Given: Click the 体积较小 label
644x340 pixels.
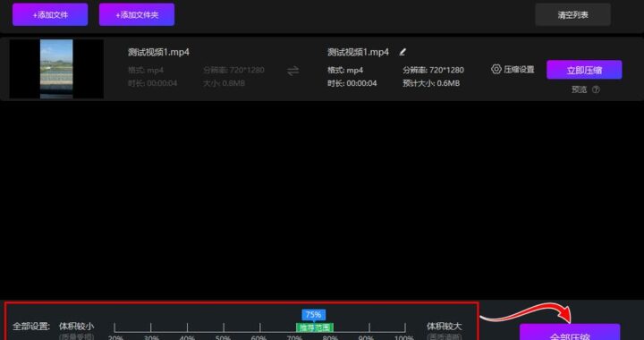Looking at the screenshot, I should (x=77, y=327).
